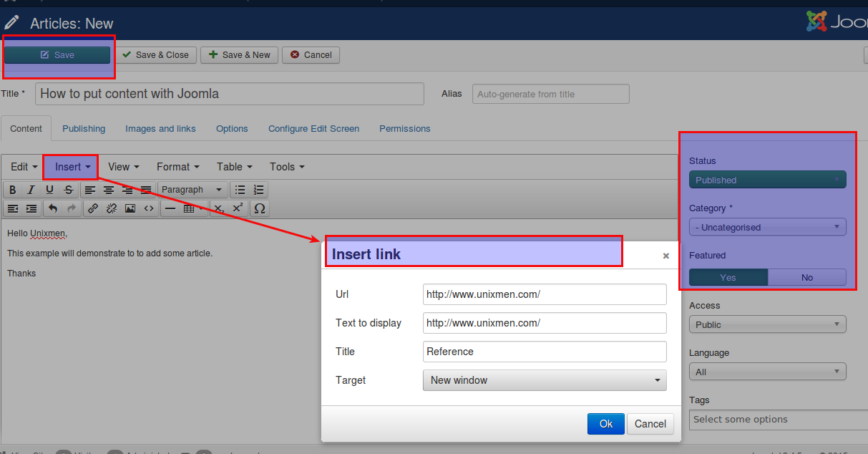Insert a bullet list
Viewport: 868px width, 454px height.
coord(240,190)
